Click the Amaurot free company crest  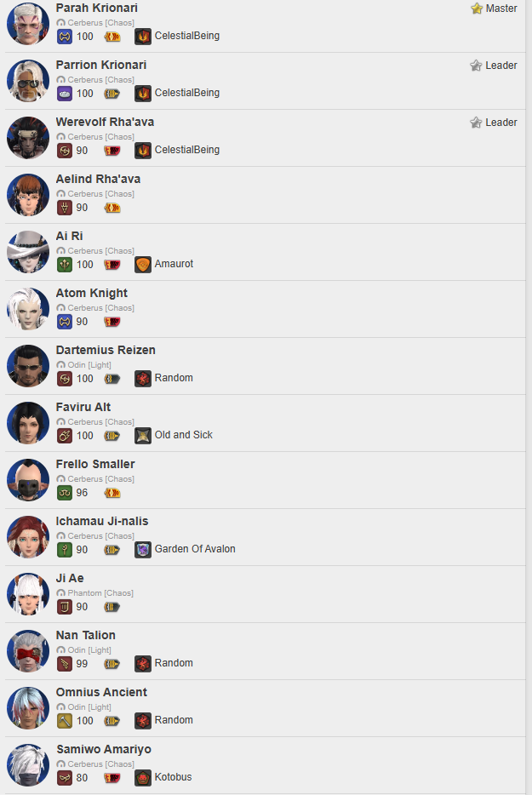143,264
